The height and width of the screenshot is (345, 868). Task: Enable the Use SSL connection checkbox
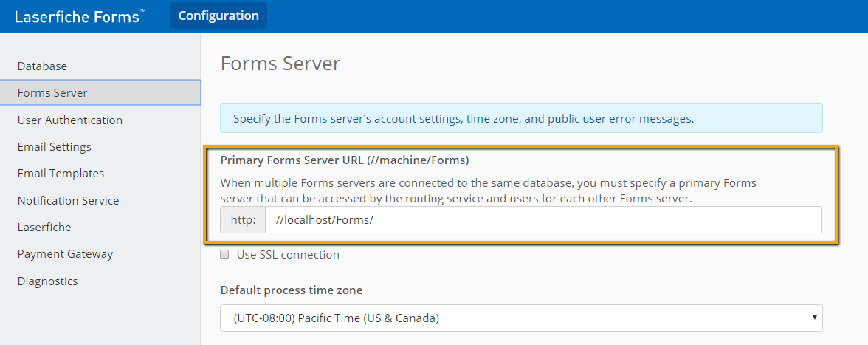click(224, 255)
